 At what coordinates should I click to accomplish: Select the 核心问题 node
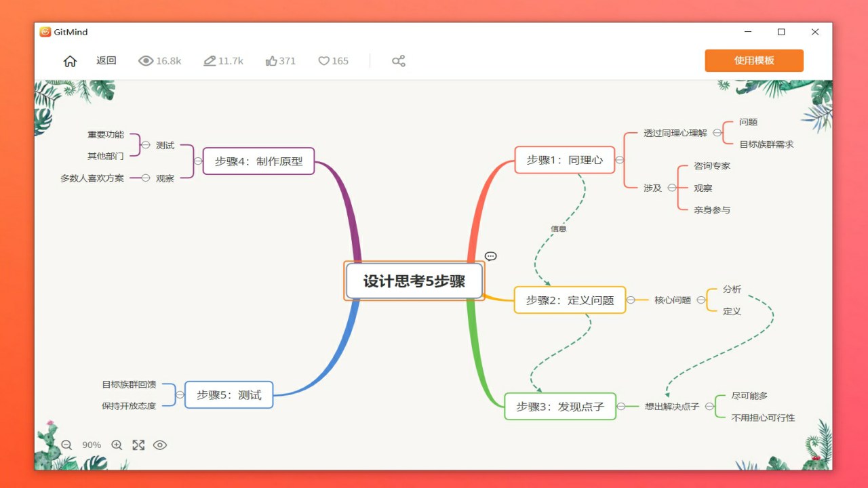click(673, 300)
